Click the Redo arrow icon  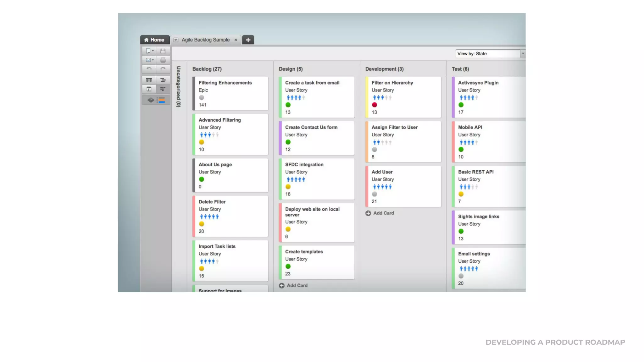click(163, 69)
